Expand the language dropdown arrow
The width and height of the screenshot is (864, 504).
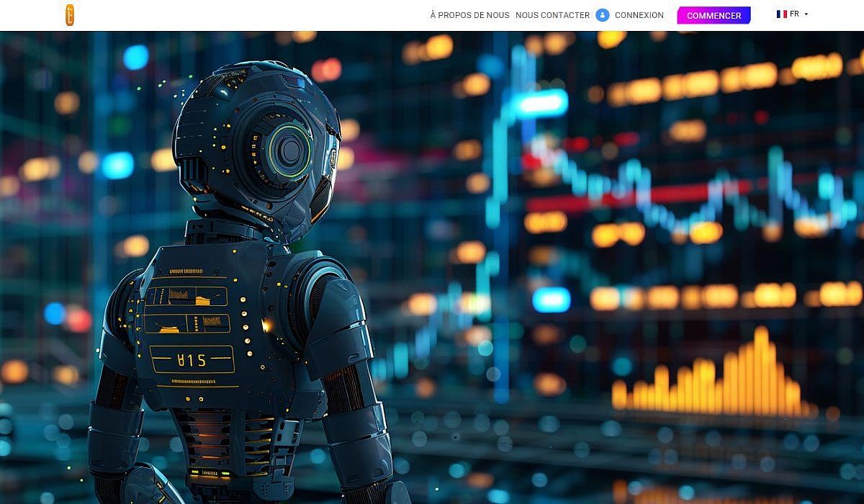[806, 14]
